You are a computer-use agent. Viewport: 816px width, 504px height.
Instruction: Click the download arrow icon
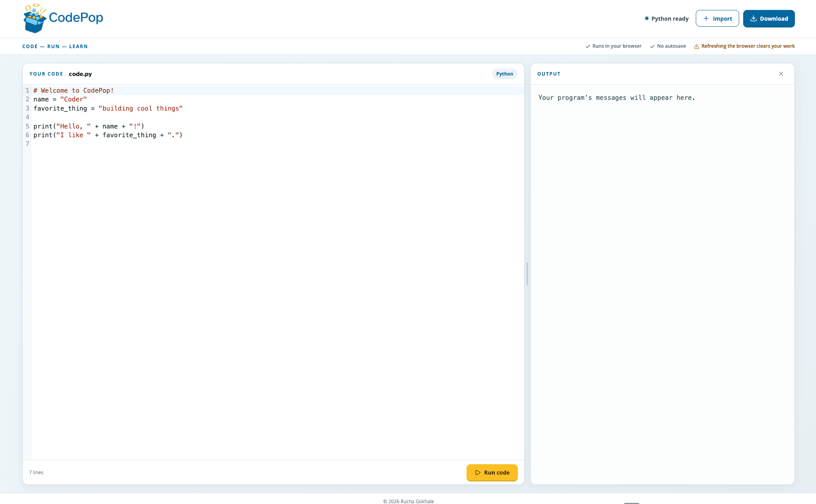[754, 18]
